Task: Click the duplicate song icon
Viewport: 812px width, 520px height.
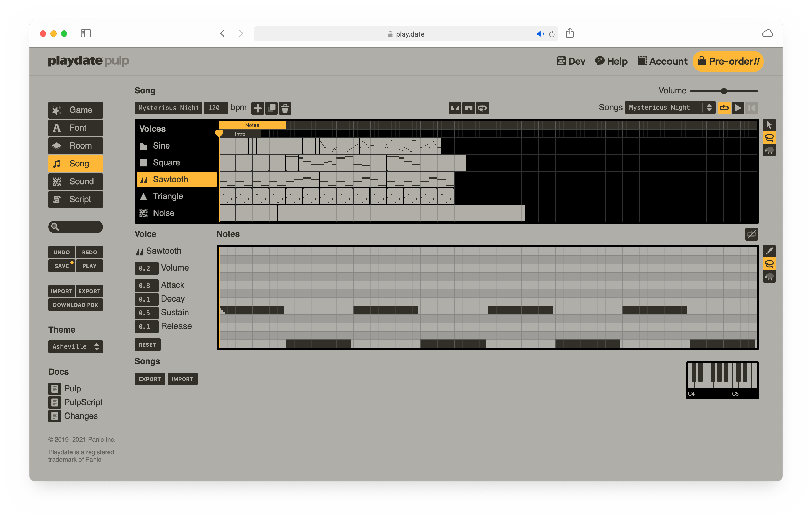Action: [x=271, y=108]
